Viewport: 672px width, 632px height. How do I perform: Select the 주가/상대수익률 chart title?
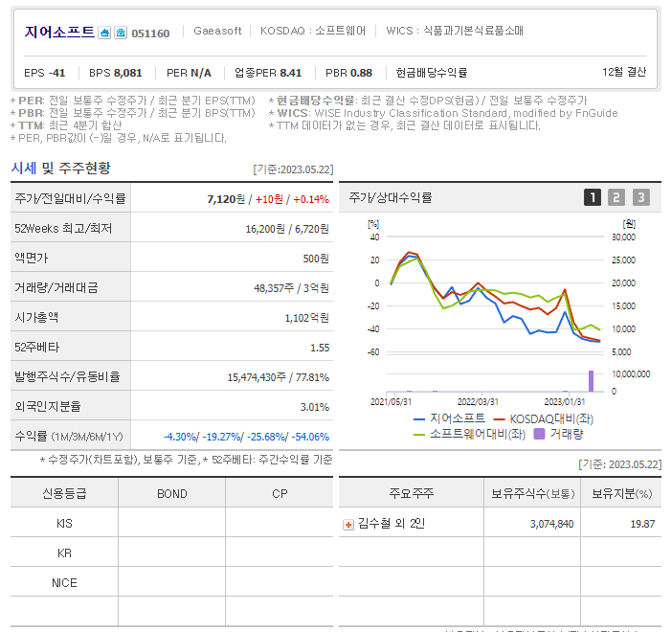pos(390,197)
